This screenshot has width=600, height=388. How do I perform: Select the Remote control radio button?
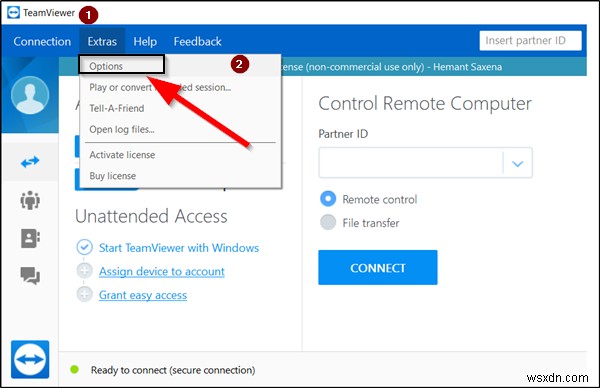point(328,199)
